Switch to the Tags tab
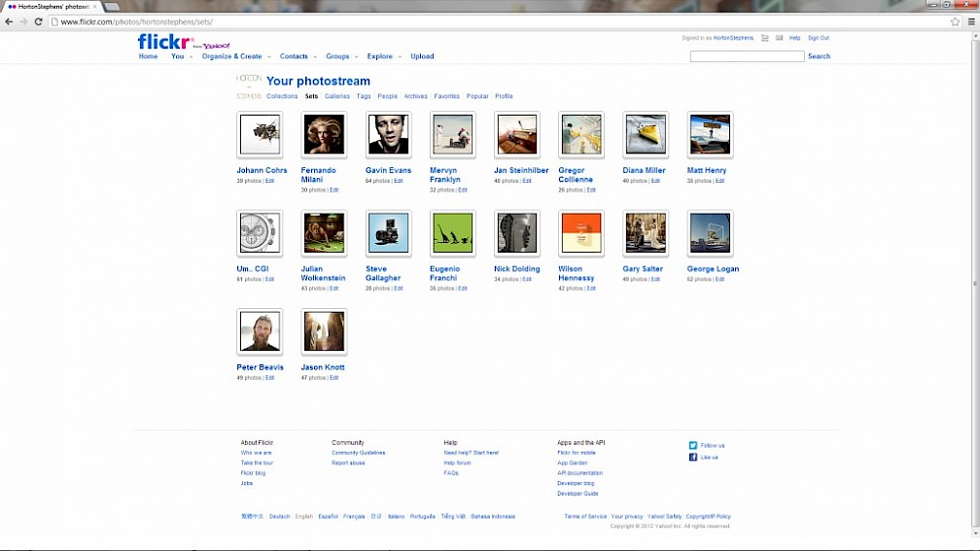Image resolution: width=980 pixels, height=551 pixels. pos(364,96)
